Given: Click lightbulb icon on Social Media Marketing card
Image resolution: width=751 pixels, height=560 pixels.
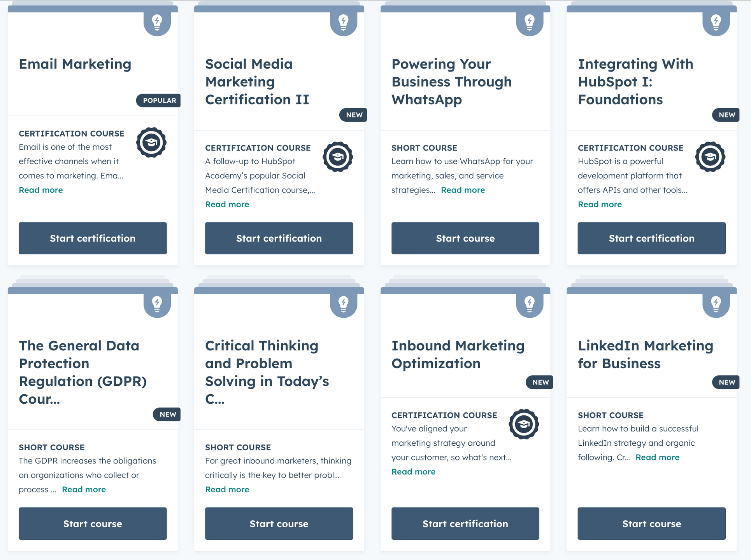Looking at the screenshot, I should [x=343, y=22].
